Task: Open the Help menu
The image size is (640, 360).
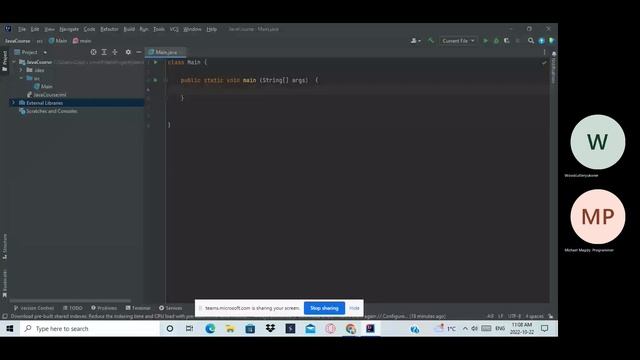Action: tap(211, 29)
